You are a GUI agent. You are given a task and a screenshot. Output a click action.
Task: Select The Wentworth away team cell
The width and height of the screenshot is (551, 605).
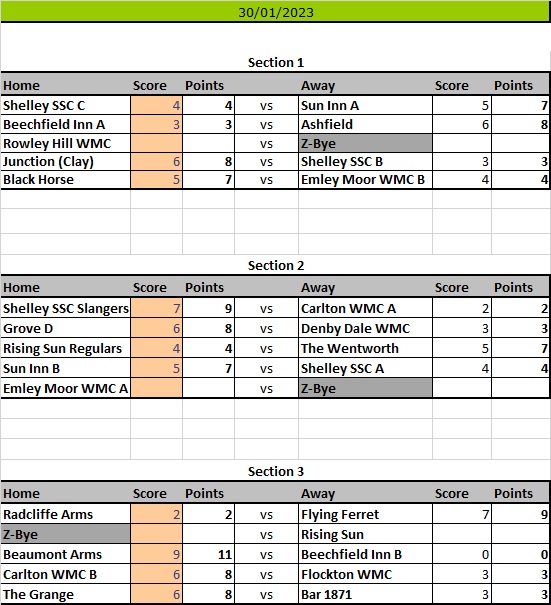coord(365,348)
